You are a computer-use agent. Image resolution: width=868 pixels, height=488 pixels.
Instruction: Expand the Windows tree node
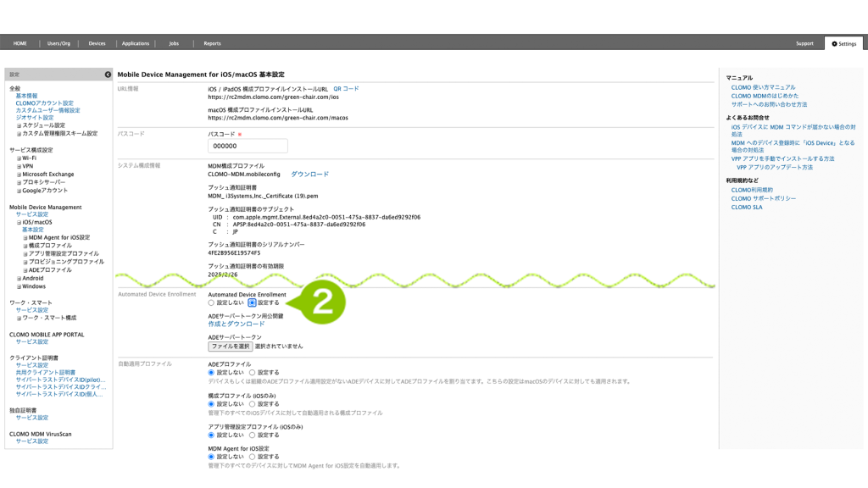tap(19, 286)
